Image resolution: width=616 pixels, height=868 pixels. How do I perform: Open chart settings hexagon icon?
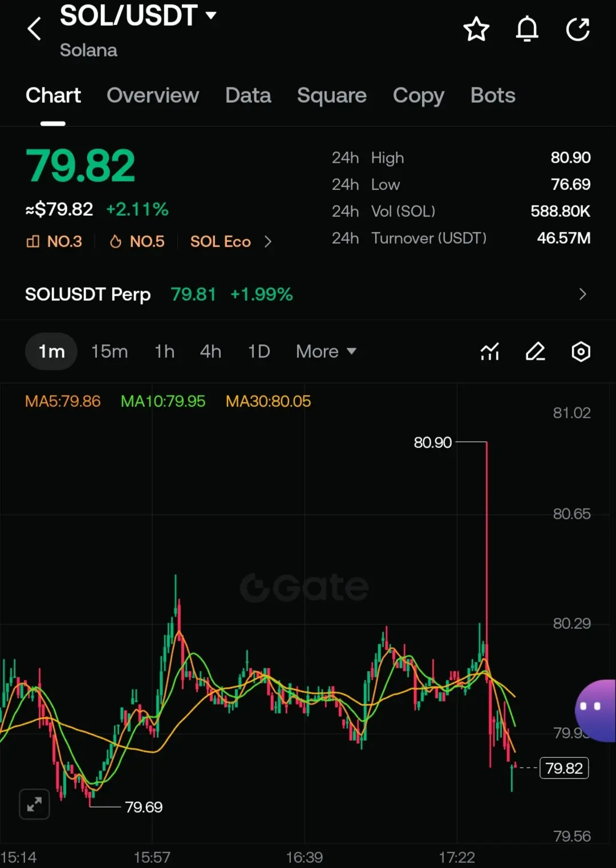point(581,352)
